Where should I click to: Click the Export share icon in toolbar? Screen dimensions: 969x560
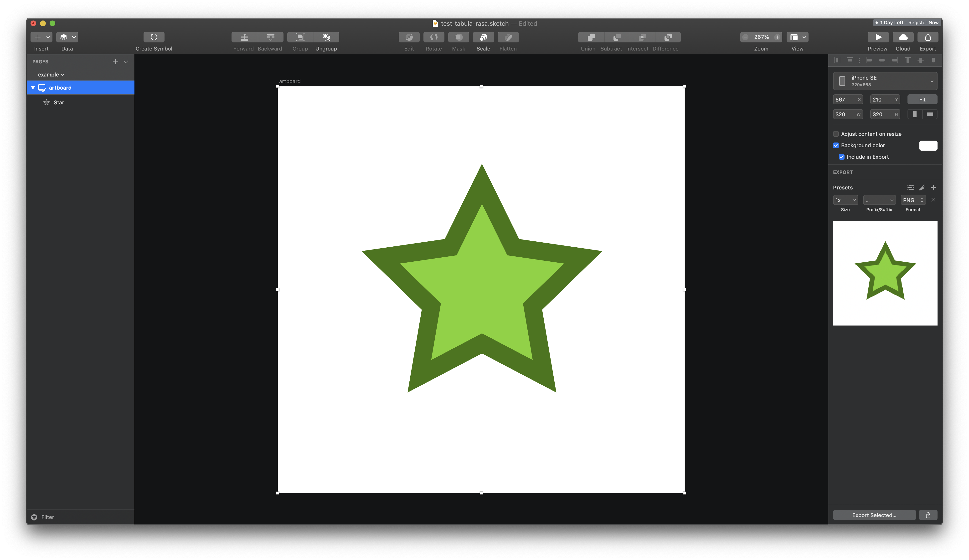pos(928,37)
